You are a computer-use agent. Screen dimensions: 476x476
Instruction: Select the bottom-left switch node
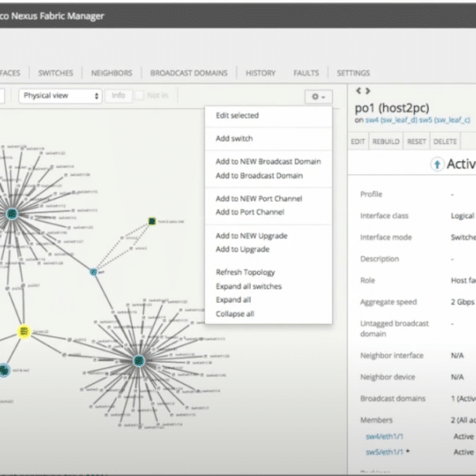pos(4,370)
